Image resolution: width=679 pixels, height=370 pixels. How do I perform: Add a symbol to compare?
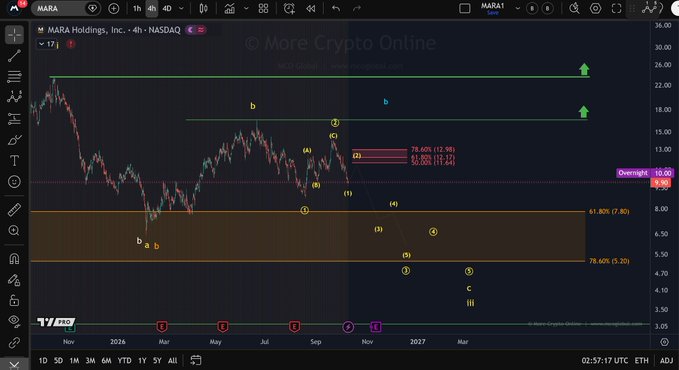(x=113, y=8)
